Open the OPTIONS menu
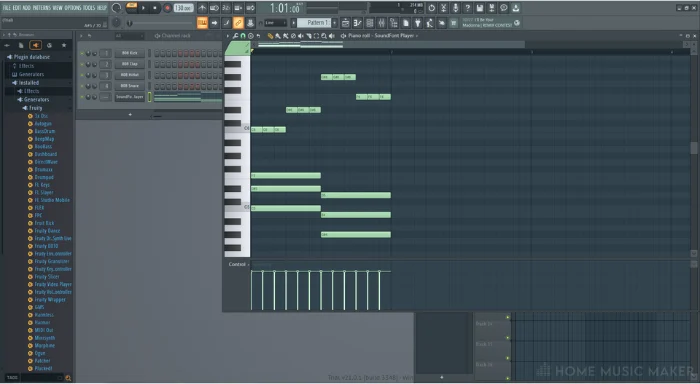The image size is (700, 384). tap(73, 8)
